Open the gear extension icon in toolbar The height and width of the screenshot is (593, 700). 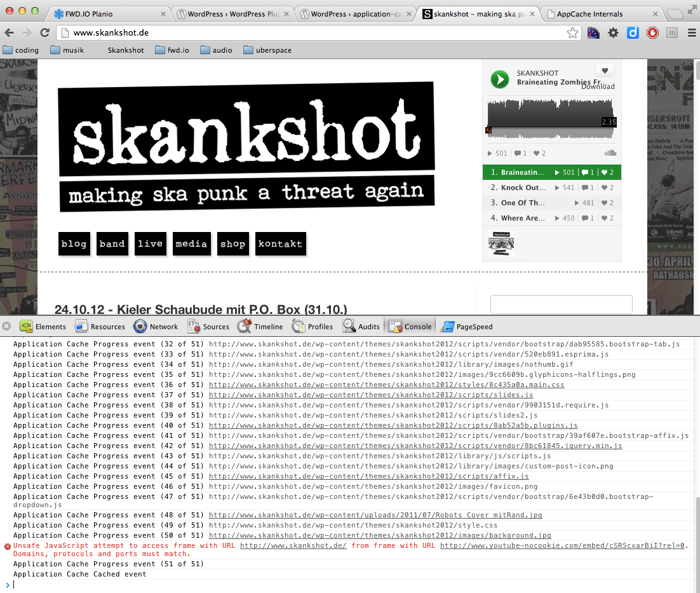(614, 32)
